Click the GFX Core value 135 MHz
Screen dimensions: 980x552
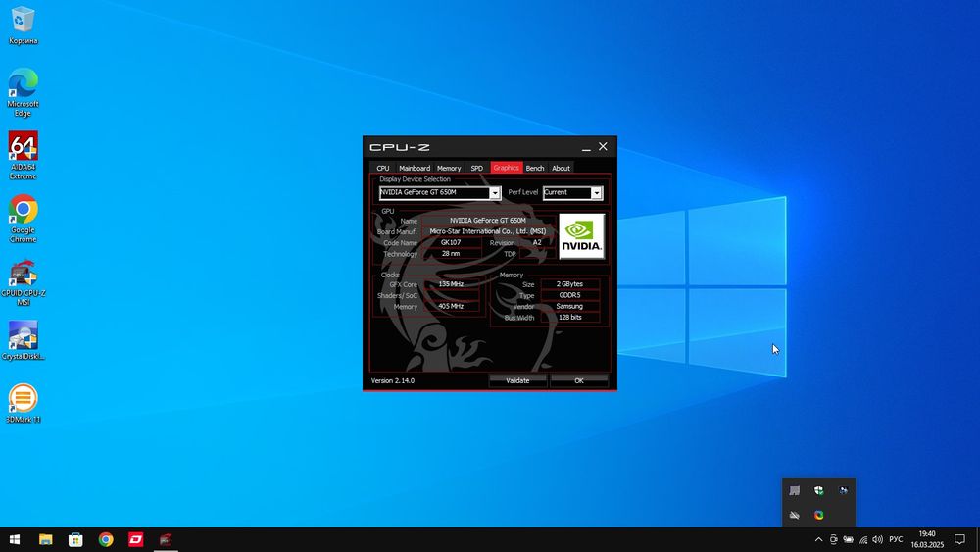tap(451, 283)
